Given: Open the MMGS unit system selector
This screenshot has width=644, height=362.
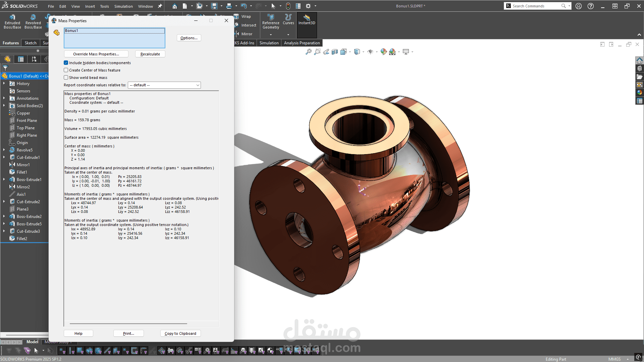Looking at the screenshot, I should 614,359.
